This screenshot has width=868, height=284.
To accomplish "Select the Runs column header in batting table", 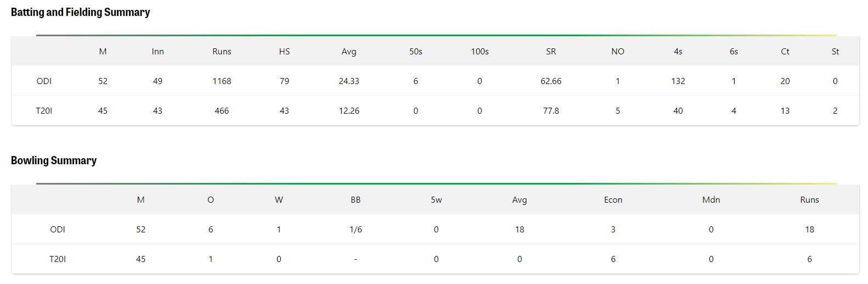I will tap(222, 52).
